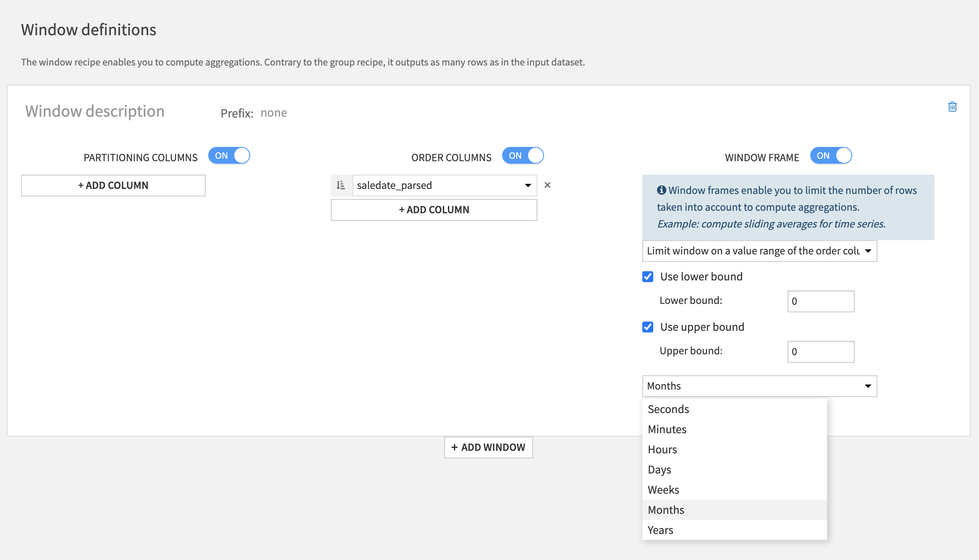Viewport: 979px width, 560px height.
Task: Select Hours from the unit list
Action: click(734, 450)
